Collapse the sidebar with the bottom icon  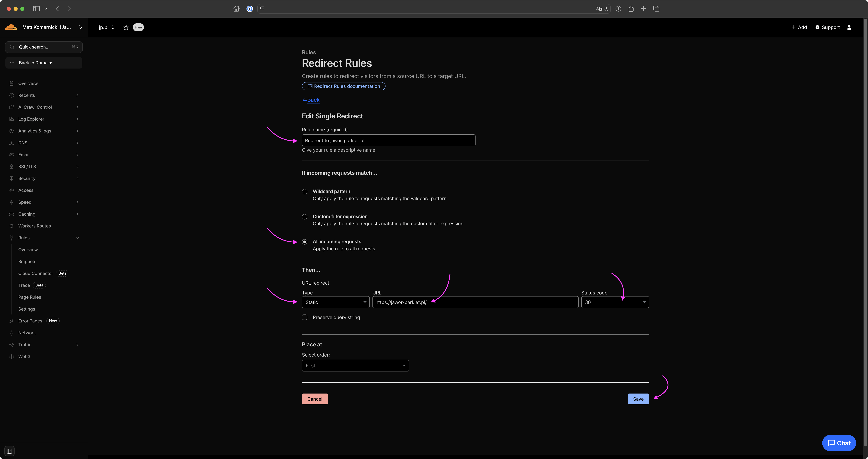tap(9, 451)
